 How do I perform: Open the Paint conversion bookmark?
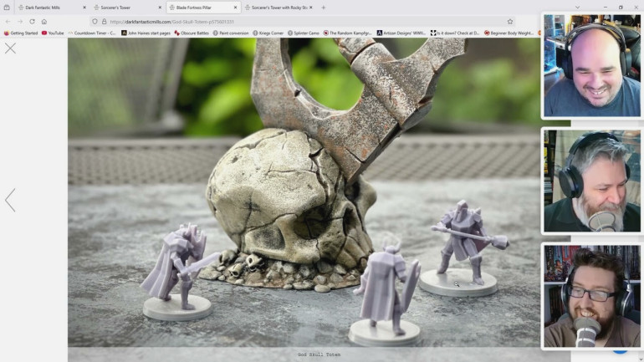pos(230,33)
